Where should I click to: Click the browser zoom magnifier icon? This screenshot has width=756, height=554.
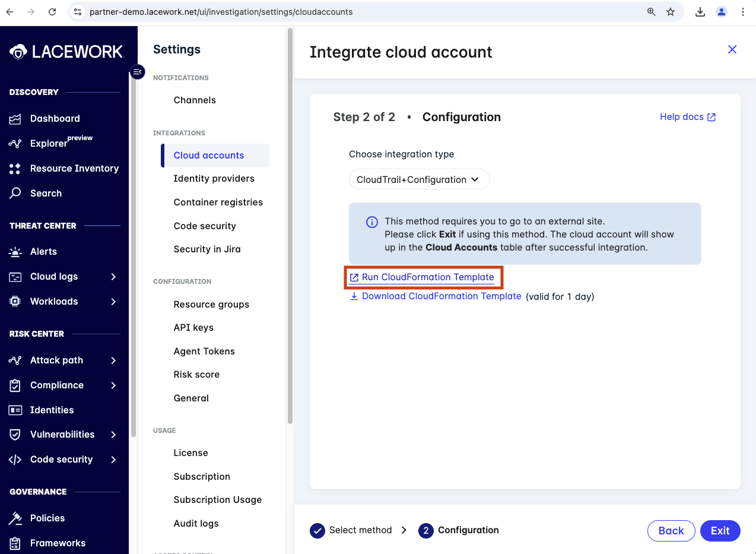(x=652, y=12)
